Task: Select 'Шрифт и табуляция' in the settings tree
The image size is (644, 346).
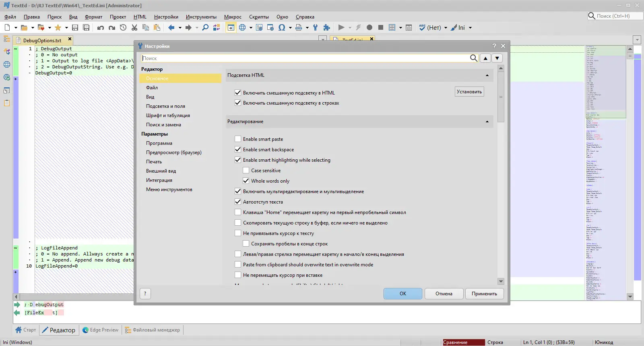Action: point(168,115)
